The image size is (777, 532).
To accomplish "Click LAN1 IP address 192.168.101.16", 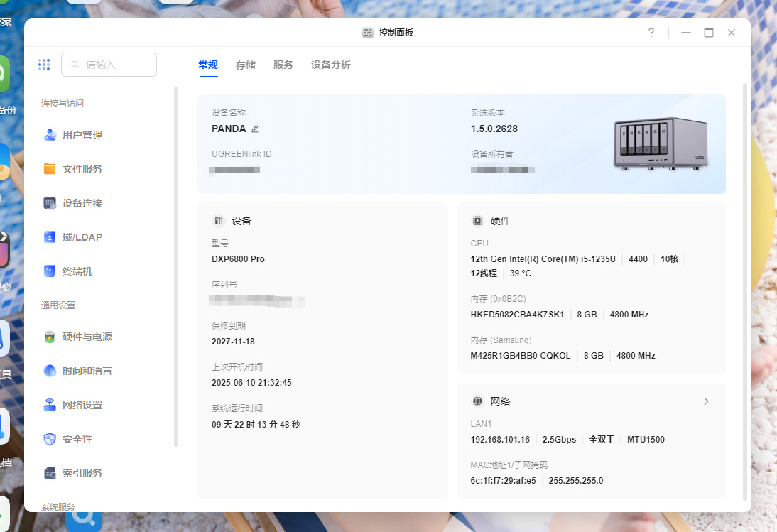I will click(x=501, y=440).
